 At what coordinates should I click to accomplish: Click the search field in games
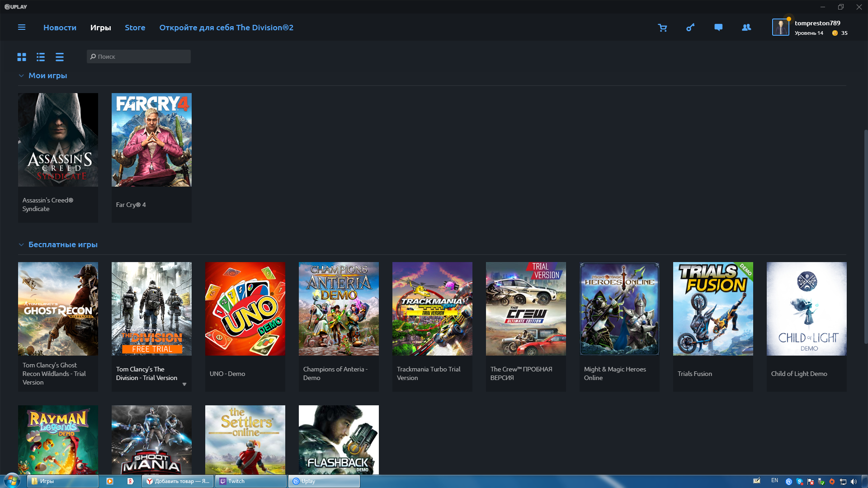[x=139, y=56]
